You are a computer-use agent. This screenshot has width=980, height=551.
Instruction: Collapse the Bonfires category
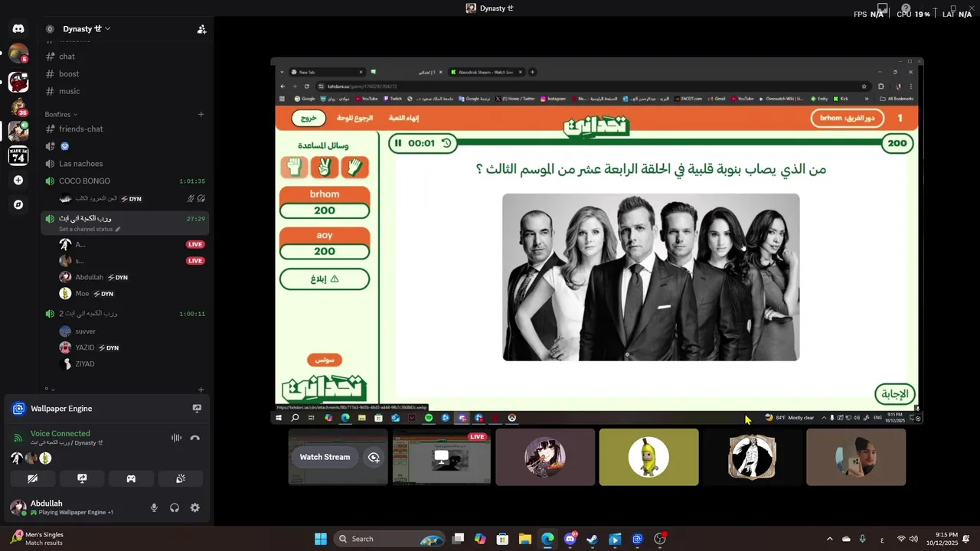point(61,114)
